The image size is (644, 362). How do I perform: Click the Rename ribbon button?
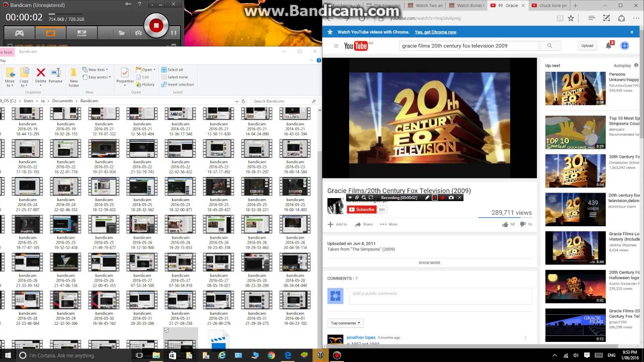pos(55,75)
